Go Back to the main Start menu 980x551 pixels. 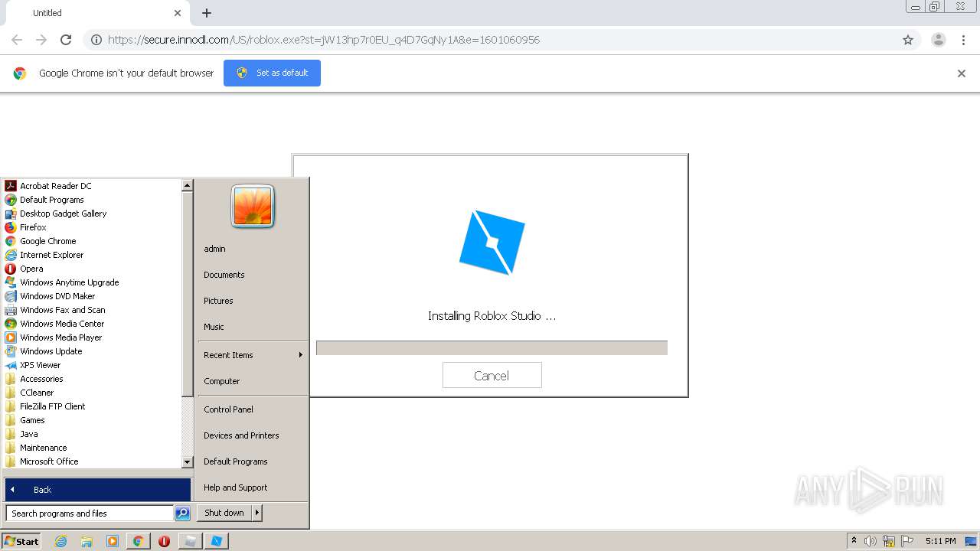click(98, 490)
